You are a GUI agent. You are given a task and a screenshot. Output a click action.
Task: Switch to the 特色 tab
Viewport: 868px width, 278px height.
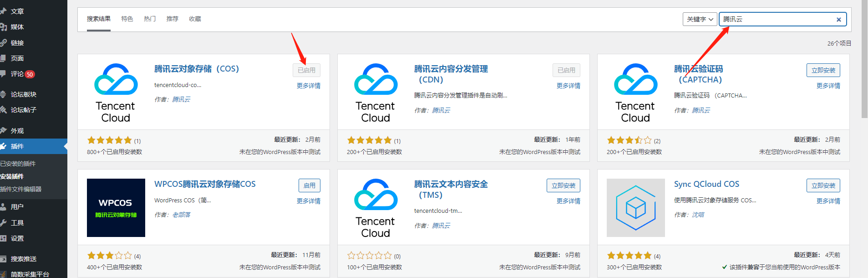tap(127, 19)
